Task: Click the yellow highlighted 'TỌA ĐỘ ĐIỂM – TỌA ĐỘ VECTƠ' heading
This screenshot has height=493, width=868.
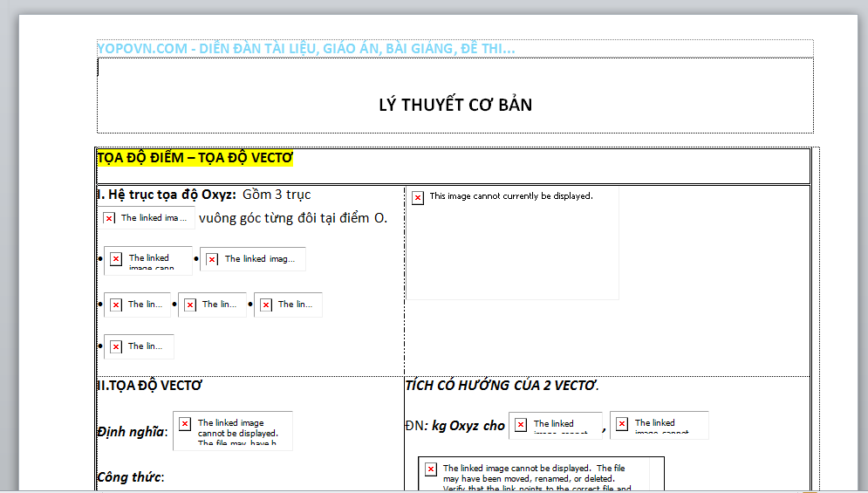Action: coord(195,158)
